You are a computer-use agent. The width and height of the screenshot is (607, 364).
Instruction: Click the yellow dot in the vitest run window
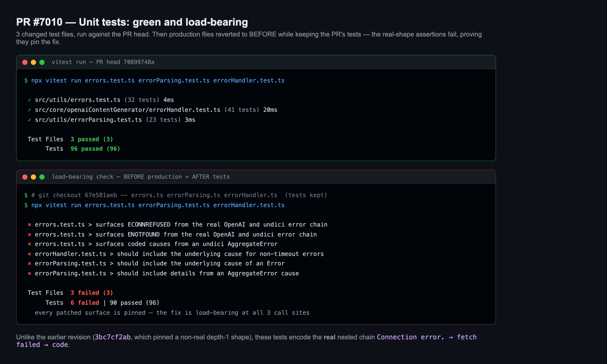click(33, 62)
